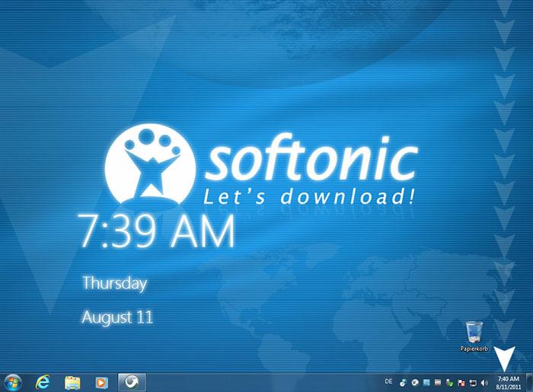The width and height of the screenshot is (533, 392).
Task: Open the VMware tools tray icon
Action: [438, 383]
